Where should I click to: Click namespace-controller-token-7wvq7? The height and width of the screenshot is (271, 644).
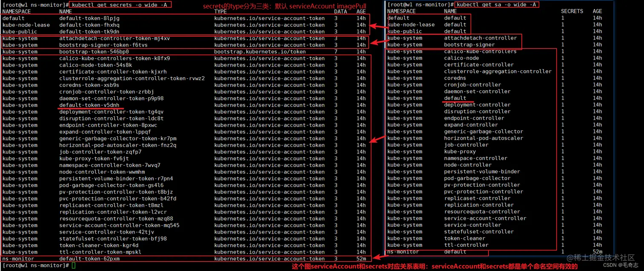tap(110, 165)
